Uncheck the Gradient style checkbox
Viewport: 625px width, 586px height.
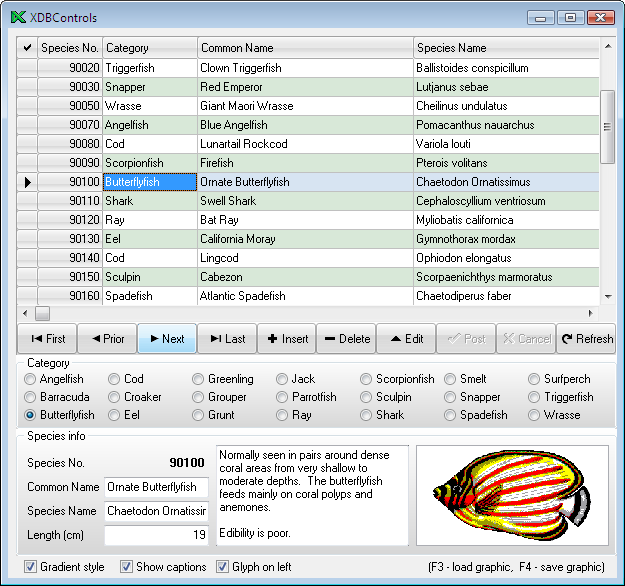click(28, 567)
